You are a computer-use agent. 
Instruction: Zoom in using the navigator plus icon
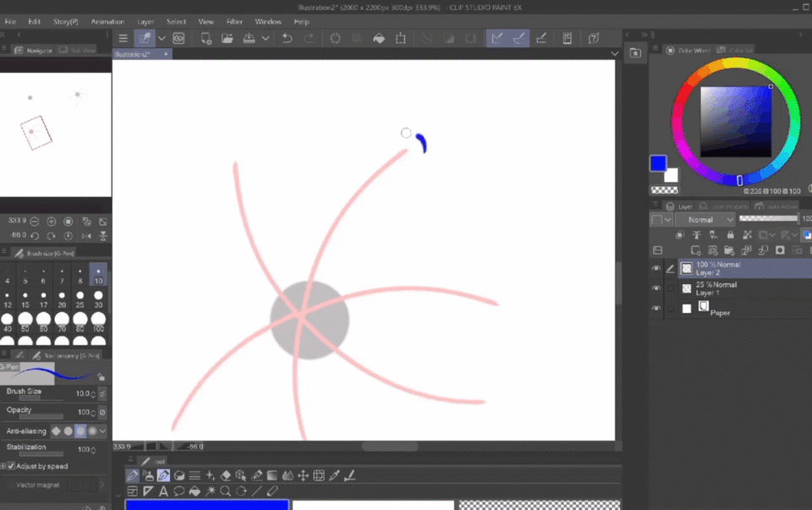[52, 222]
